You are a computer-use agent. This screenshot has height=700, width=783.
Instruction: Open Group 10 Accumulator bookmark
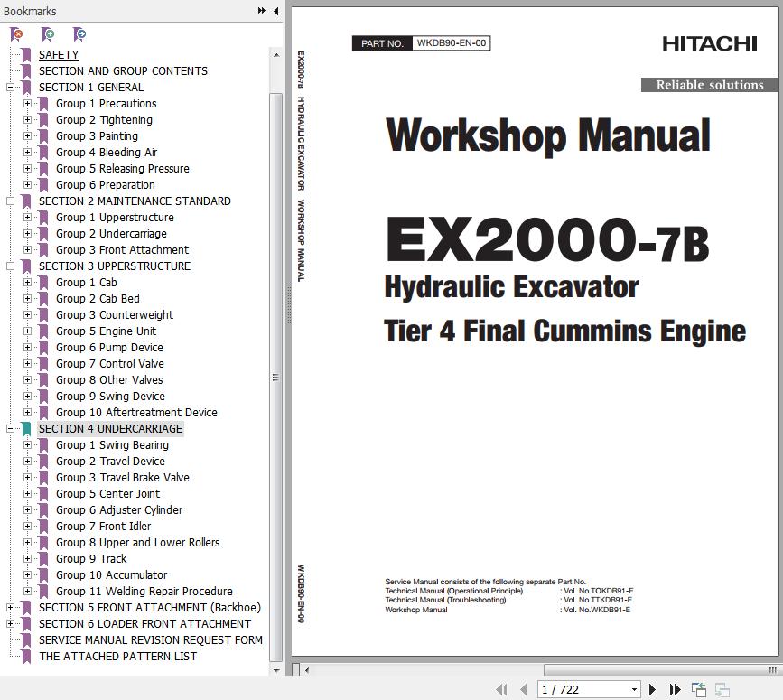[111, 575]
